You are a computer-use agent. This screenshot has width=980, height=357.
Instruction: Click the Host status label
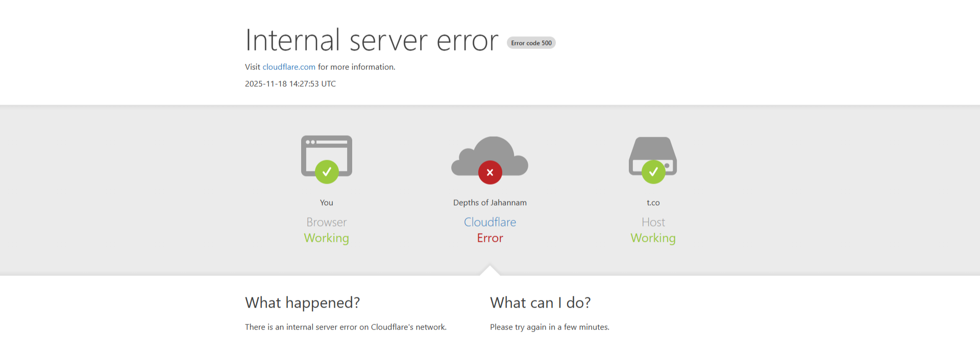(653, 222)
